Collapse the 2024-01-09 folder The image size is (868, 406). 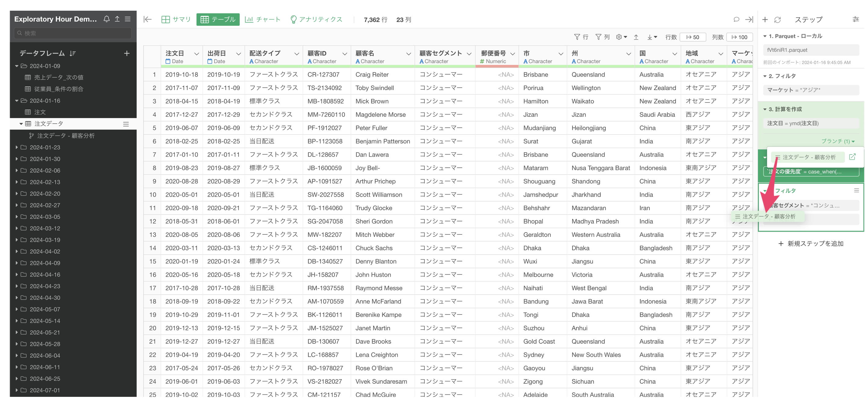click(16, 66)
